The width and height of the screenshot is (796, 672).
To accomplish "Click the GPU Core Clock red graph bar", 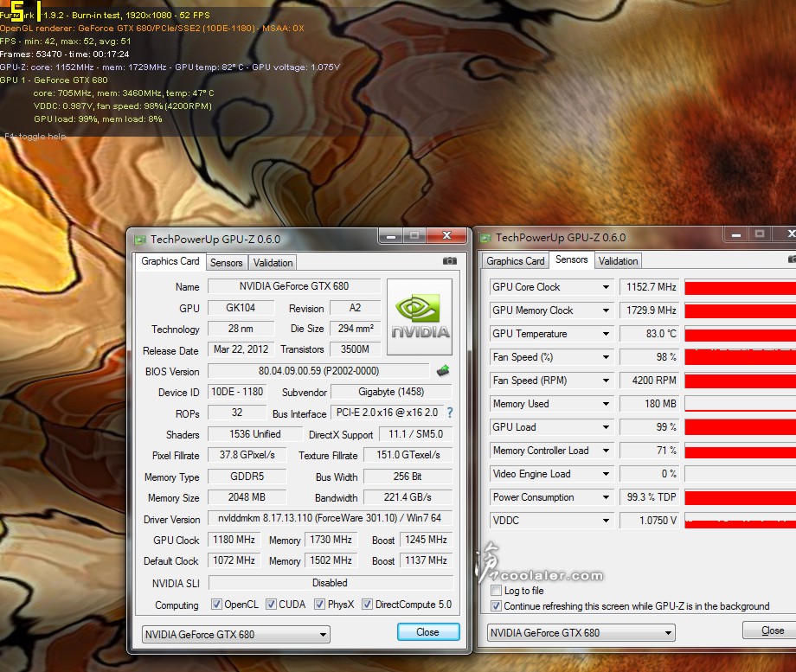I will click(x=740, y=288).
